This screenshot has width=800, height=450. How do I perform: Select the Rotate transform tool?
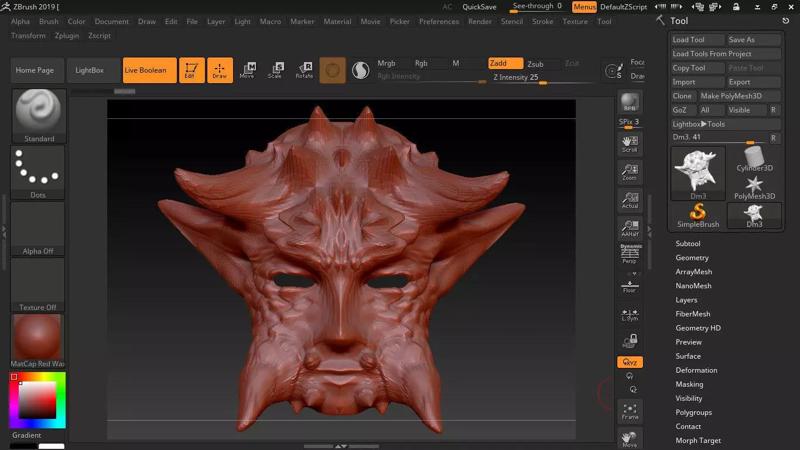point(304,70)
